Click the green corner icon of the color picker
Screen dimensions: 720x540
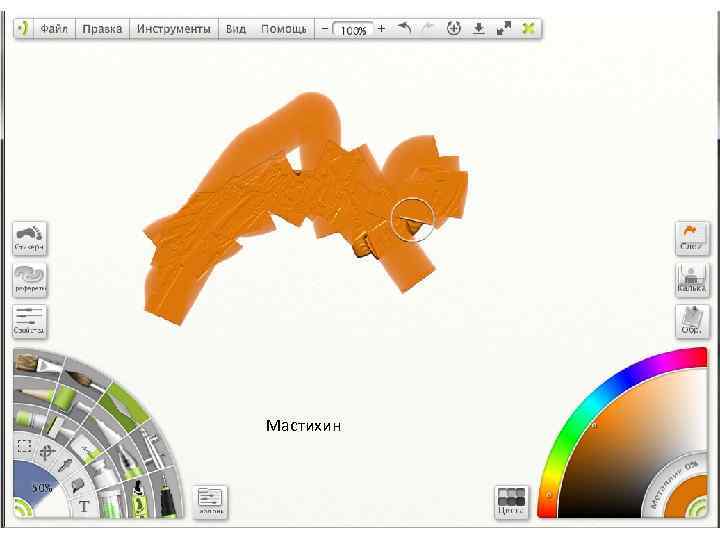pyautogui.click(x=699, y=509)
